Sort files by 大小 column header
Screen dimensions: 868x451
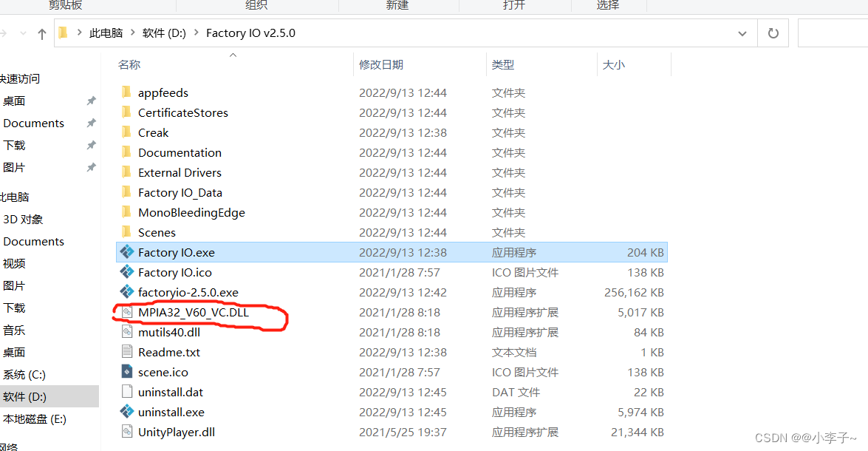[613, 65]
